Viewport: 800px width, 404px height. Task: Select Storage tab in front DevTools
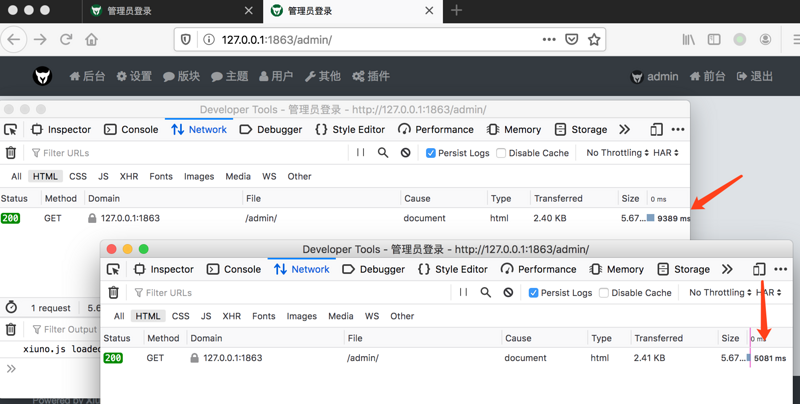(x=683, y=269)
